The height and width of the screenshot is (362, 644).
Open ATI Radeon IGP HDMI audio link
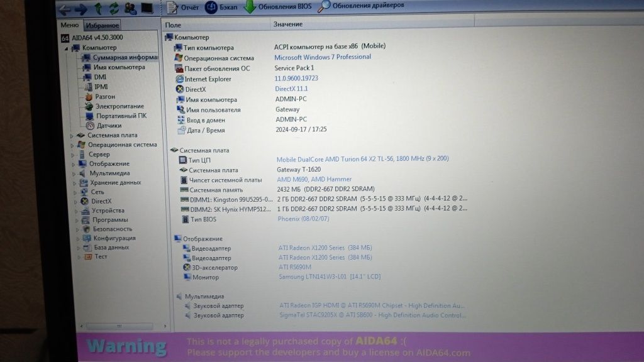[x=372, y=306]
